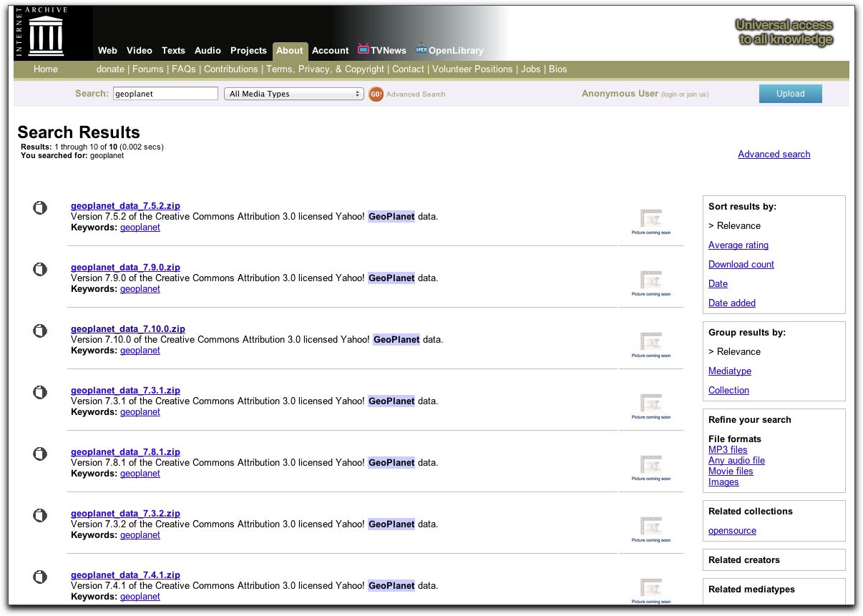Viewport: 863px width, 616px height.
Task: Refine search to Images
Action: pyautogui.click(x=723, y=482)
